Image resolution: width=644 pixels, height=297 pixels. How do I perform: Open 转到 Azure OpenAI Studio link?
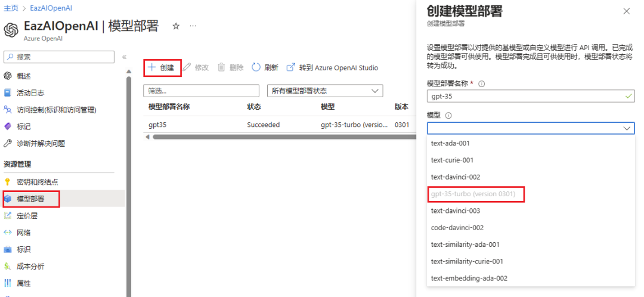pos(332,68)
